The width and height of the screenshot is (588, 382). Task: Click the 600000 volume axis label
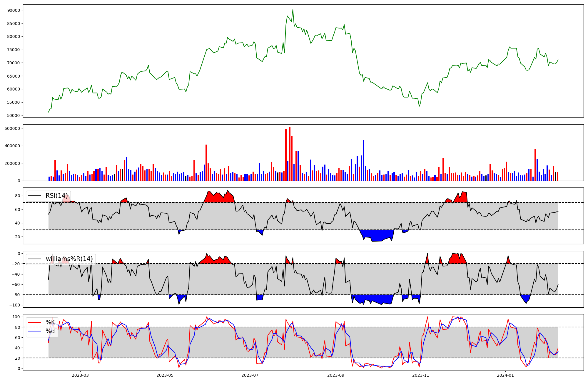[x=12, y=128]
